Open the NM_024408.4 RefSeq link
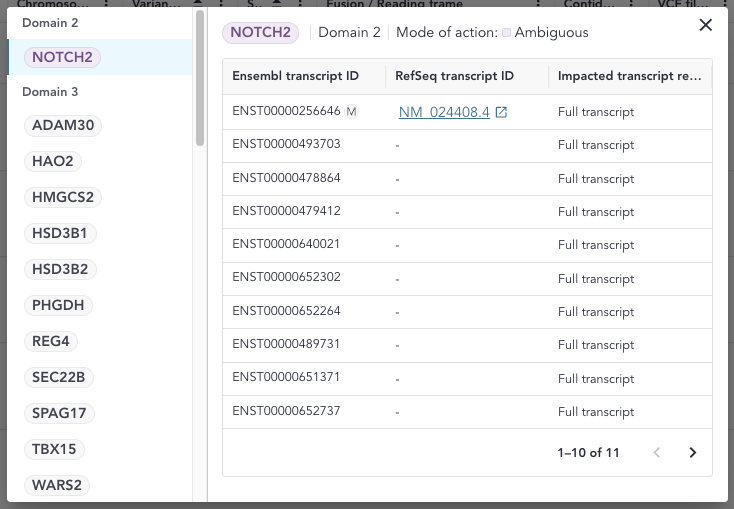 444,112
